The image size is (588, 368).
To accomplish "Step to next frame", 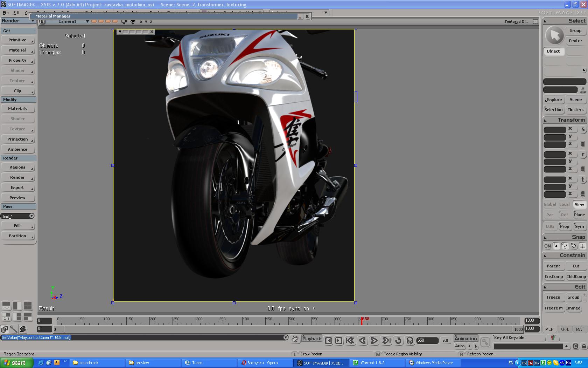I will click(338, 340).
